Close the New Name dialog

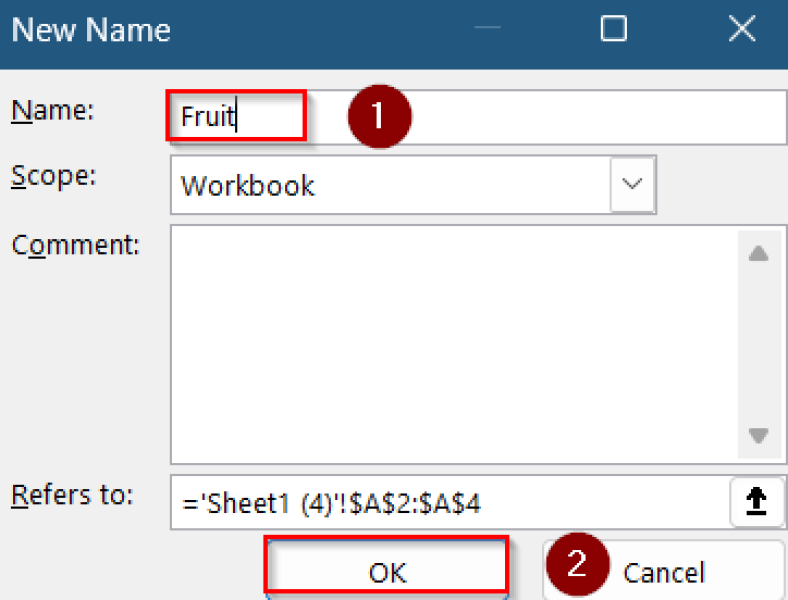742,29
